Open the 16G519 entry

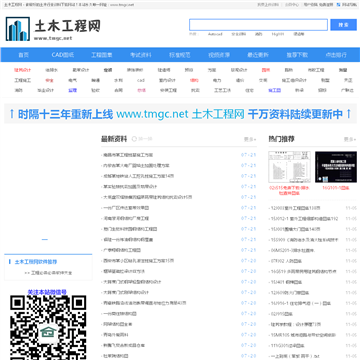[x=303, y=272]
